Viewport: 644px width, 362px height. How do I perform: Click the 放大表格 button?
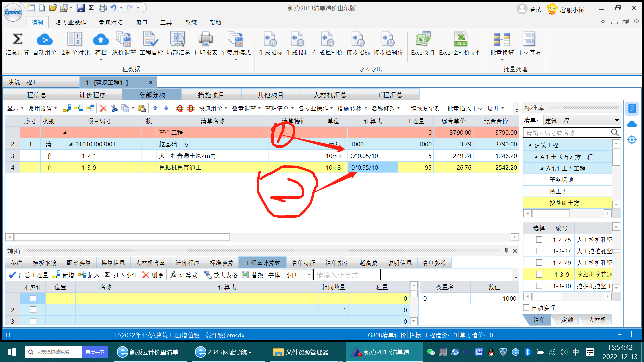pyautogui.click(x=221, y=275)
